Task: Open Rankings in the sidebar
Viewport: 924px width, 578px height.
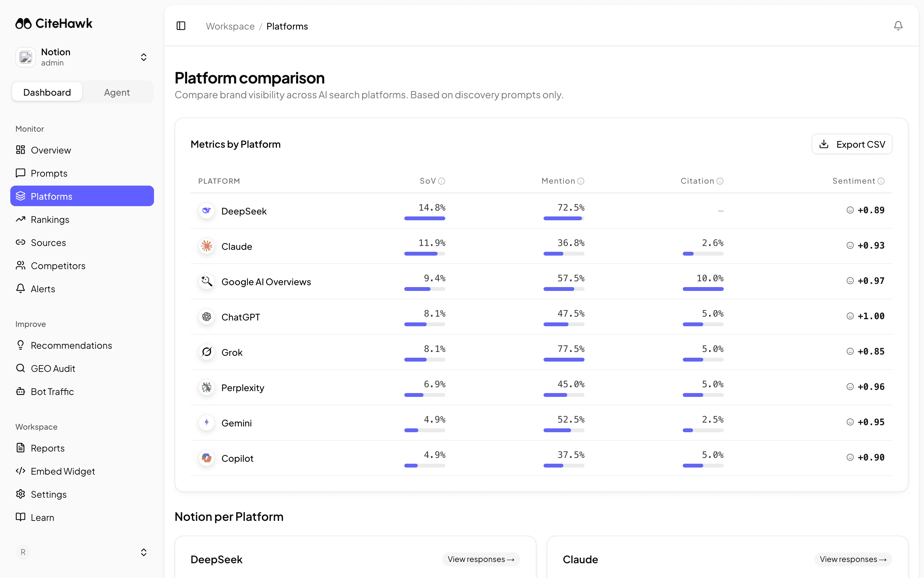Action: (x=82, y=219)
